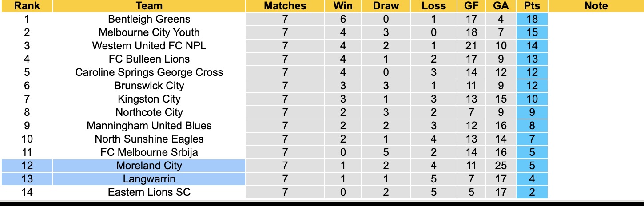Click the GA column header
Image resolution: width=644 pixels, height=206 pixels.
tap(501, 6)
